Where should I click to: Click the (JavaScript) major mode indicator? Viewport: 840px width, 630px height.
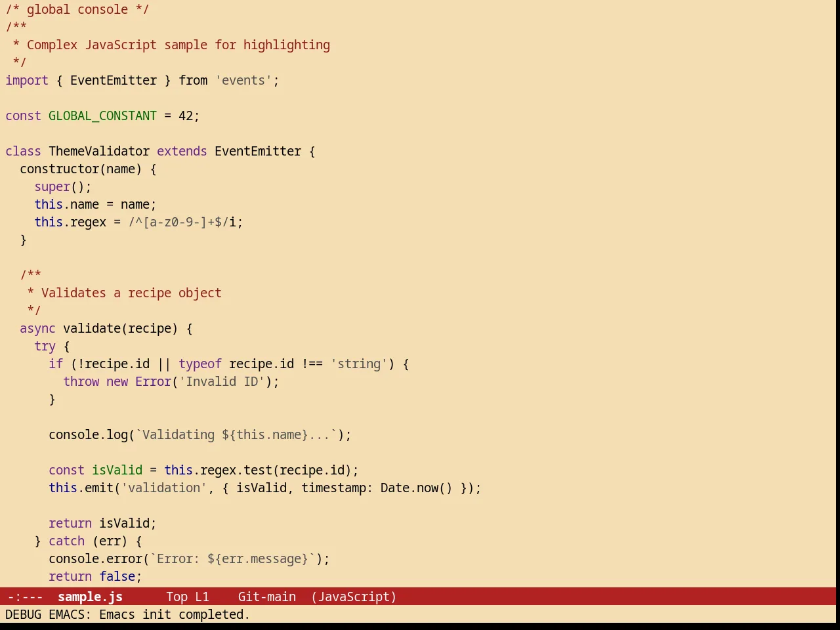pyautogui.click(x=354, y=597)
